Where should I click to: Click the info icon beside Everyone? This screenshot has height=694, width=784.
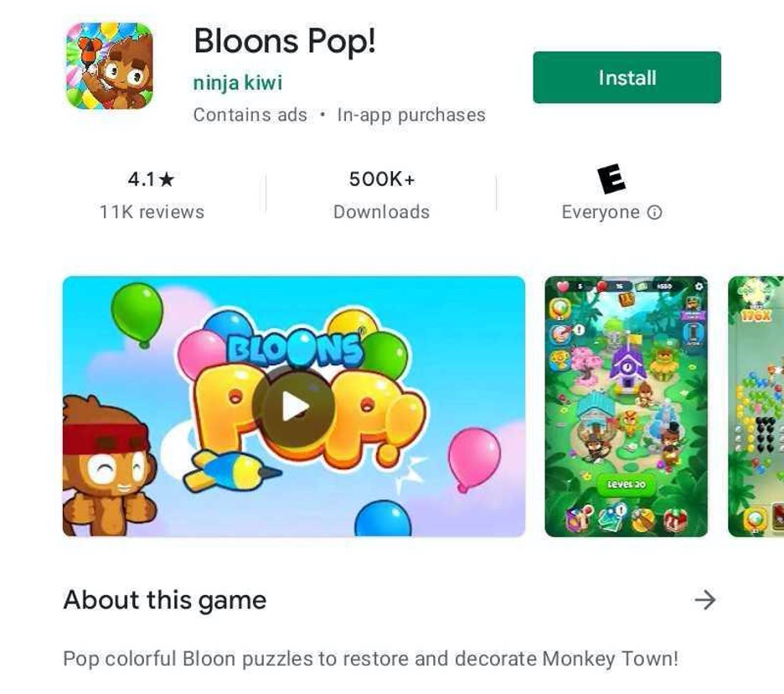(654, 213)
